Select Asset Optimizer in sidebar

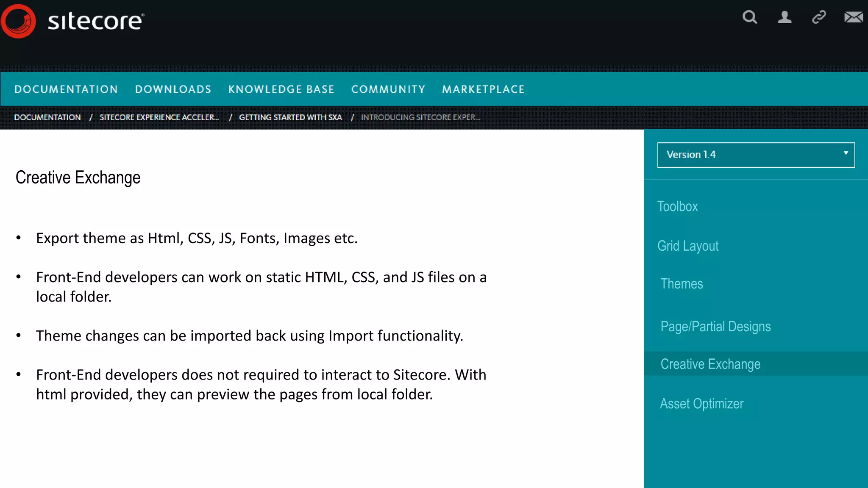[701, 404]
